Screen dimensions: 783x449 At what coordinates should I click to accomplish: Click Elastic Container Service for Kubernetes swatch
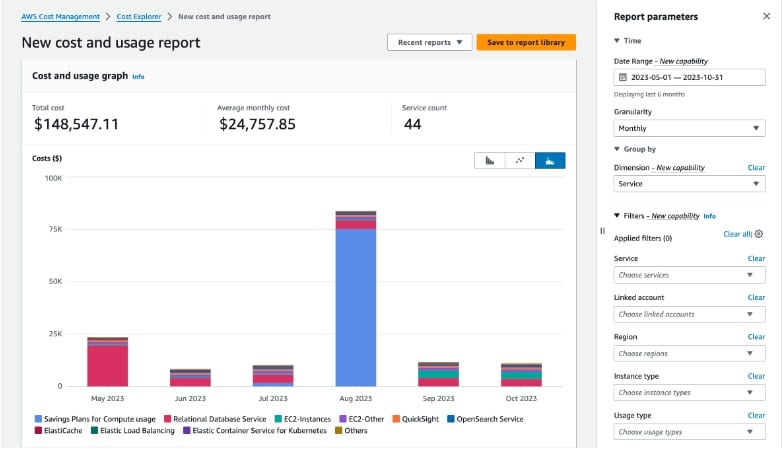(186, 431)
